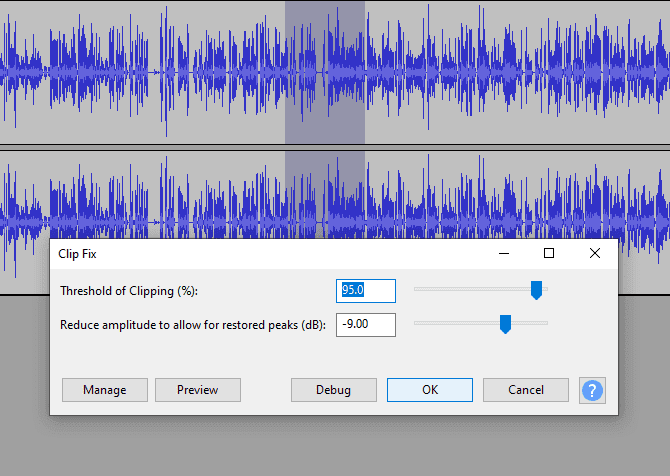Screen dimensions: 670x476
Task: Cancel the Clip Fix dialog
Action: tap(526, 390)
